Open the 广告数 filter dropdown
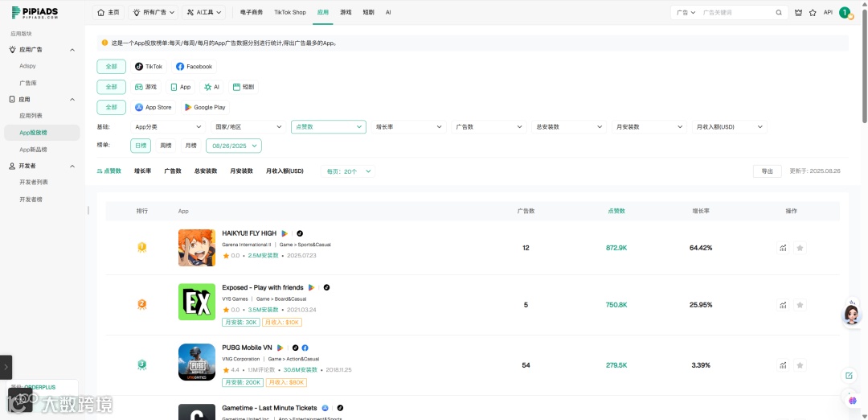 point(489,127)
